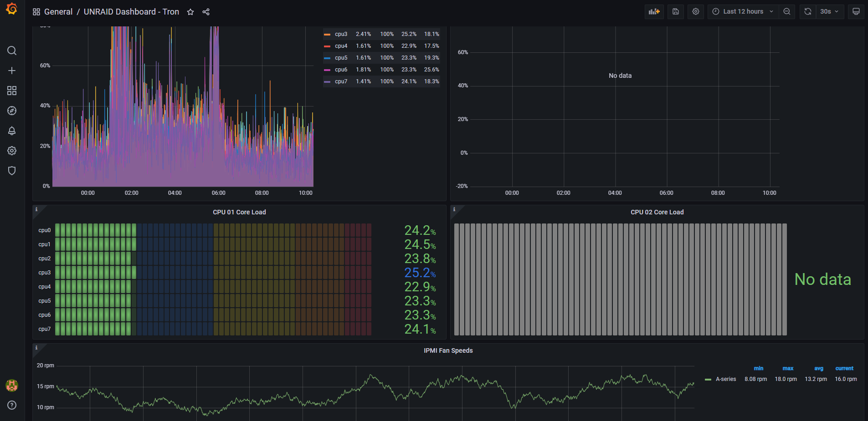This screenshot has width=868, height=421.
Task: Click the 16.0 rpm current value
Action: coord(846,379)
